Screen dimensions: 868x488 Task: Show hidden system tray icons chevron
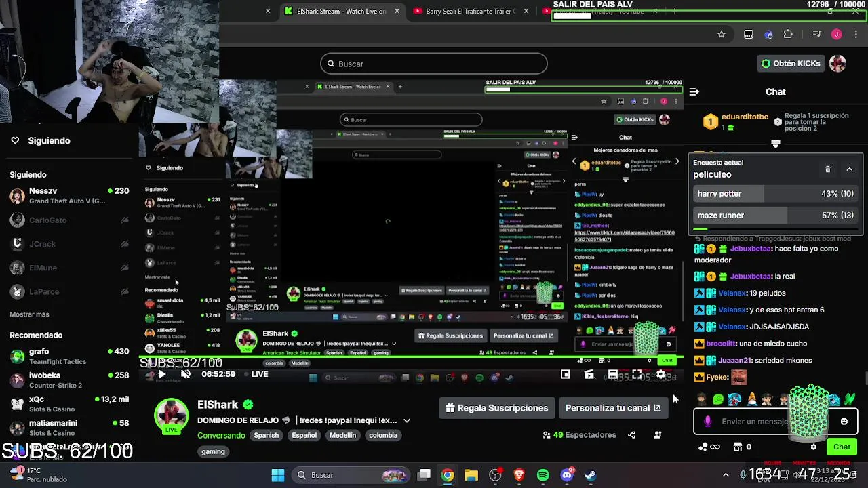tap(726, 475)
